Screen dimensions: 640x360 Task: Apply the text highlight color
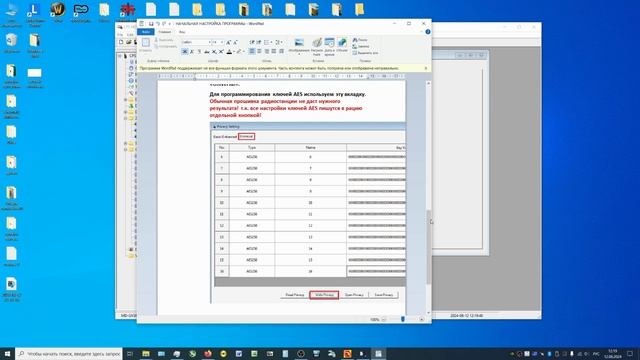(x=239, y=51)
